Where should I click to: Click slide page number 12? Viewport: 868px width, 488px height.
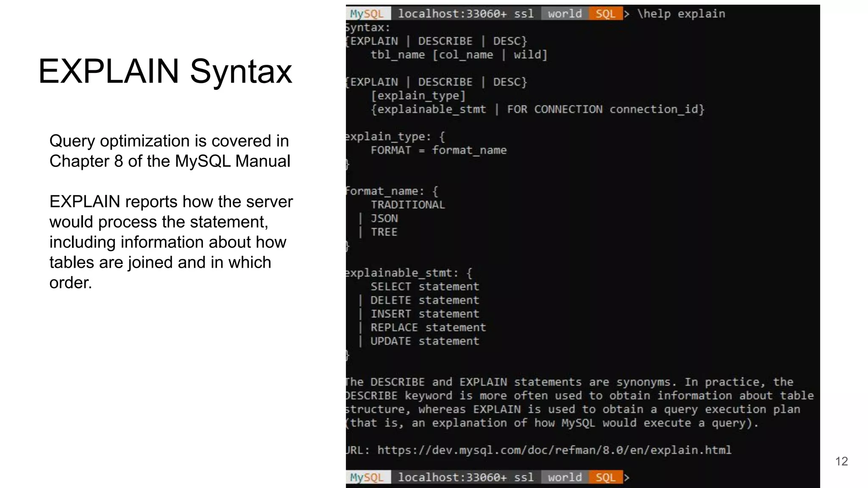click(x=841, y=461)
